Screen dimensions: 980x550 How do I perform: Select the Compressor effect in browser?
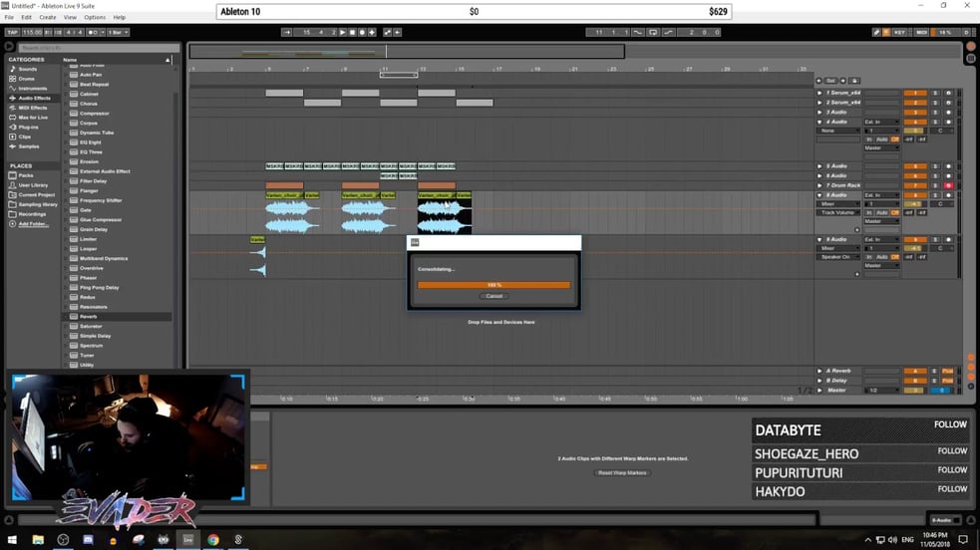pyautogui.click(x=95, y=113)
